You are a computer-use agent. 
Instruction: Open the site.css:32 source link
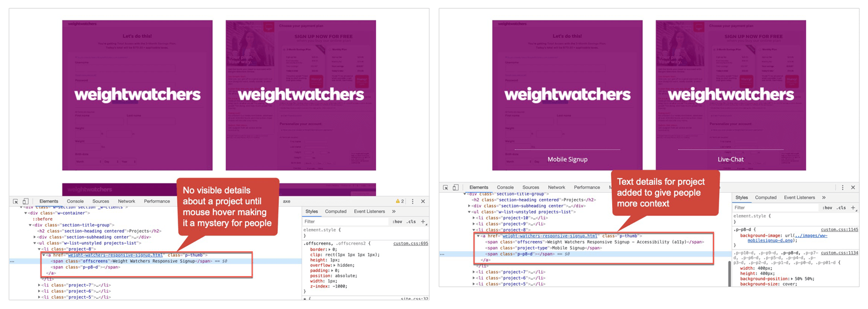pos(415,299)
